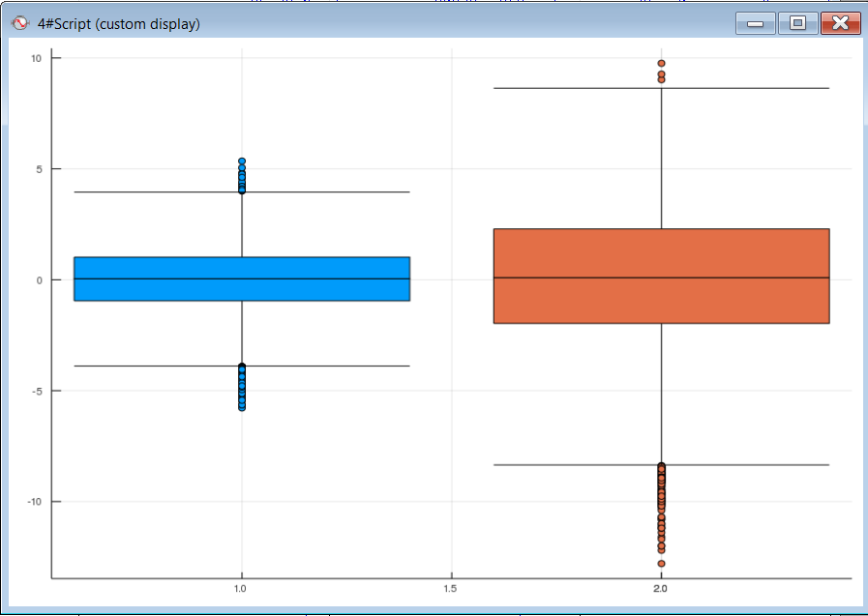Click the topmost blue outlier point

point(241,161)
